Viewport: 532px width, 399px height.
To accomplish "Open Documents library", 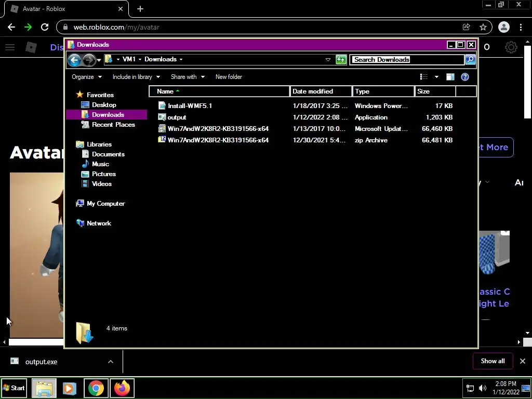I will (108, 154).
